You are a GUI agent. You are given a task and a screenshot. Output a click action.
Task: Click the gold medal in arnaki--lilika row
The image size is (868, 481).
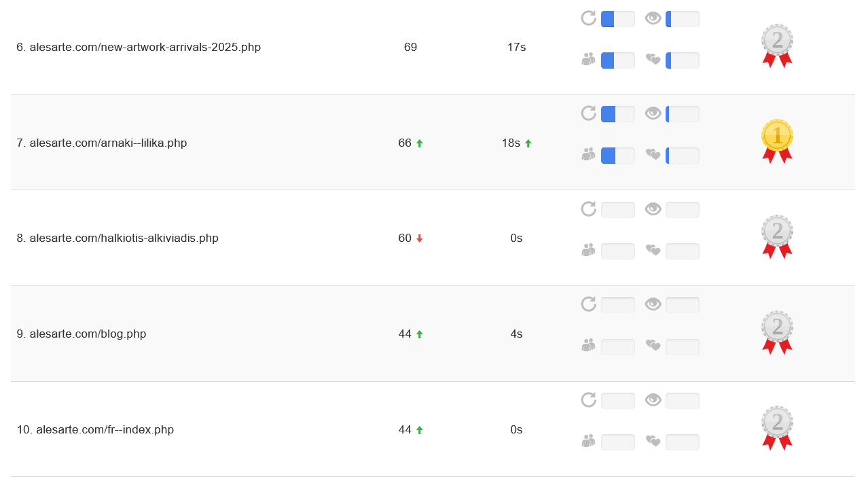click(x=777, y=141)
